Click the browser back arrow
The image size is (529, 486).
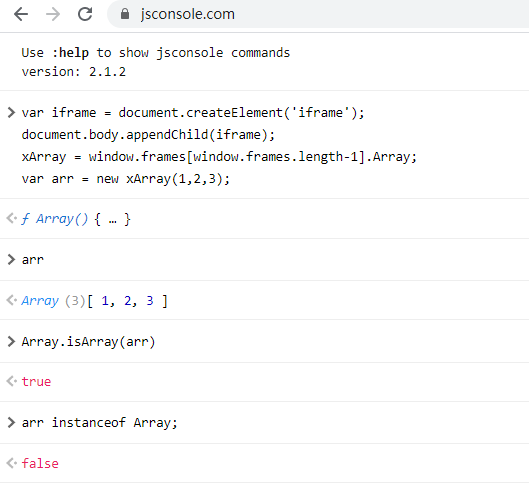coord(21,14)
